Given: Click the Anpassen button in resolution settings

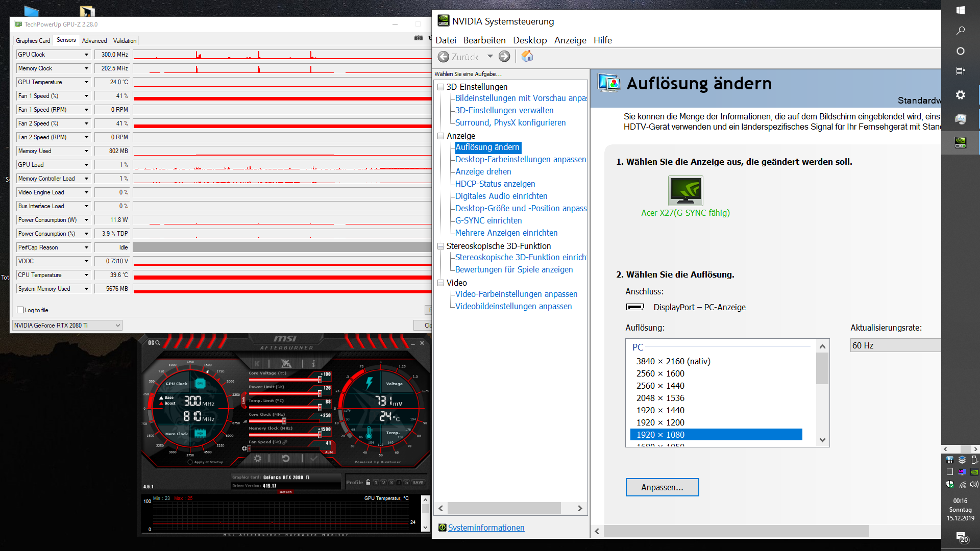Looking at the screenshot, I should click(661, 487).
